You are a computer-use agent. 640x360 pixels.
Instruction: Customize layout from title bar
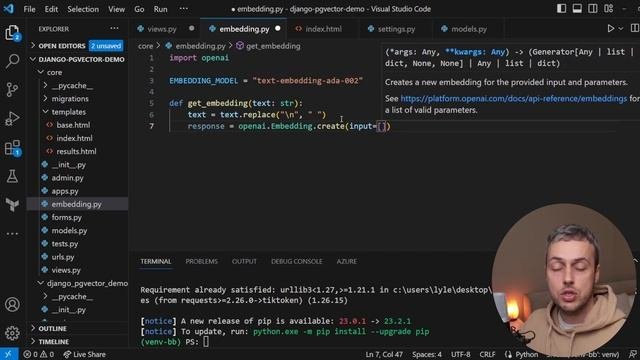pyautogui.click(x=609, y=9)
